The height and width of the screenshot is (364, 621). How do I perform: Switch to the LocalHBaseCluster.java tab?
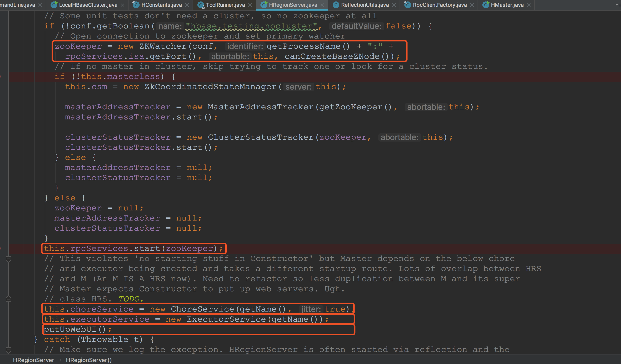point(88,5)
